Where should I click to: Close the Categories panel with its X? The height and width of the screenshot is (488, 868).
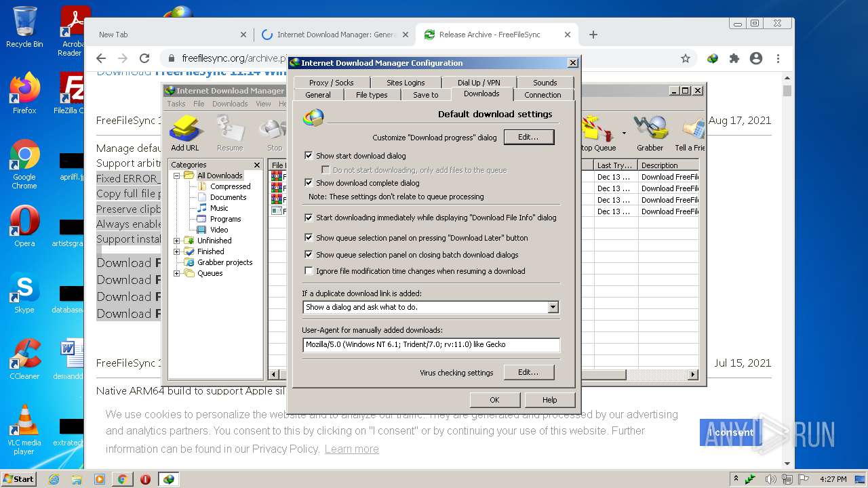tap(257, 165)
